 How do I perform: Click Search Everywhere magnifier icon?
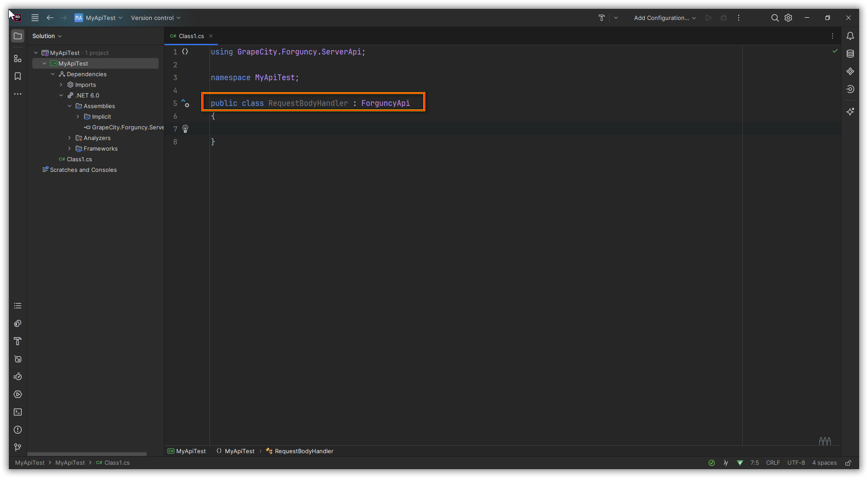775,18
